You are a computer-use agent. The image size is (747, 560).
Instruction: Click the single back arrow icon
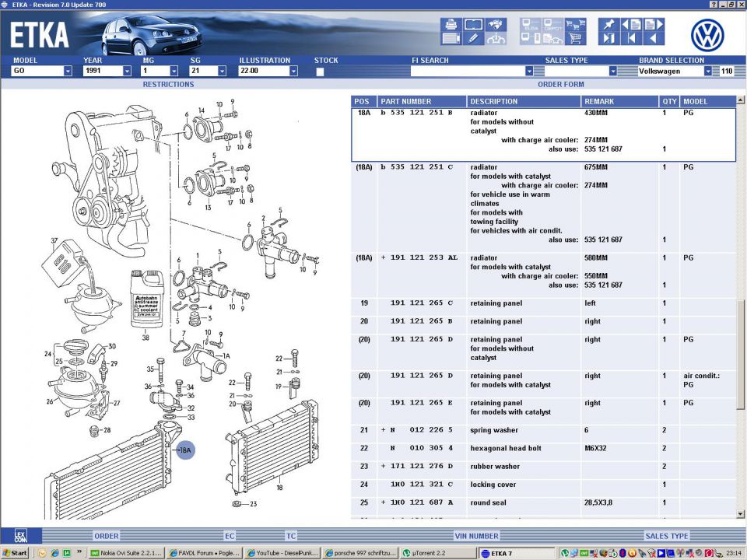(x=654, y=39)
